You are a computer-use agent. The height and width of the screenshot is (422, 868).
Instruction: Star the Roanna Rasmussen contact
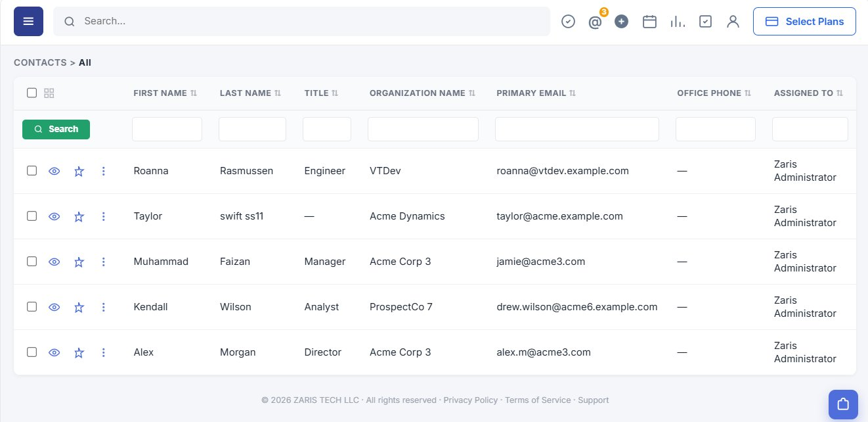pos(79,172)
